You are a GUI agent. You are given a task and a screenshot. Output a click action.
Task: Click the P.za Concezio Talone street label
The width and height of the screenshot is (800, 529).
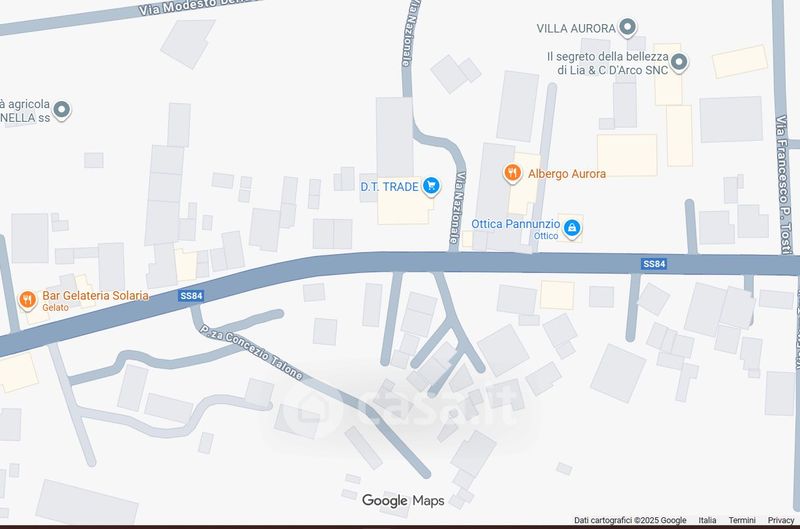(x=251, y=352)
